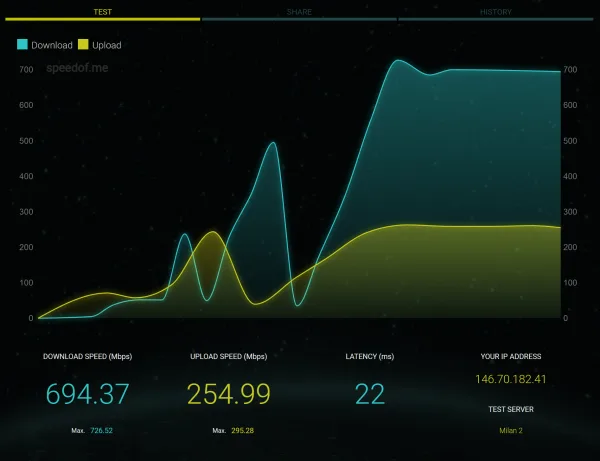600x461 pixels.
Task: Switch to the TEST tab
Action: pos(103,12)
